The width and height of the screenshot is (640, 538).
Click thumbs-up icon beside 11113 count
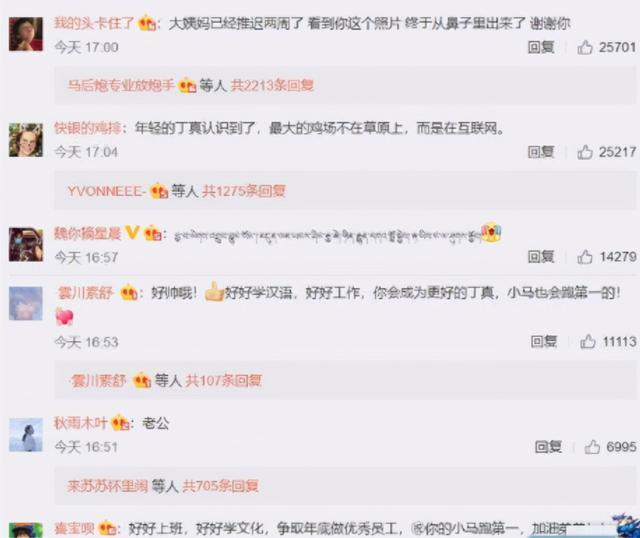(x=587, y=341)
